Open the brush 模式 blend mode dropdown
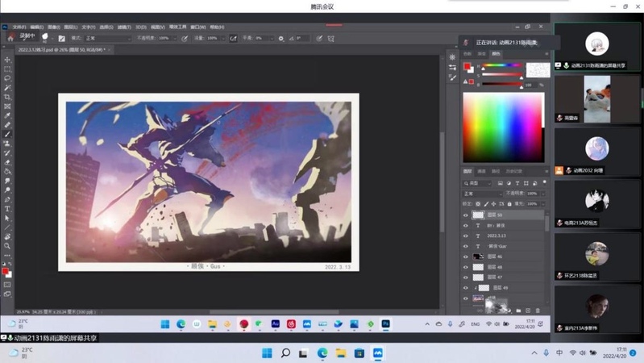Viewport: 644px width, 363px height. pyautogui.click(x=108, y=38)
